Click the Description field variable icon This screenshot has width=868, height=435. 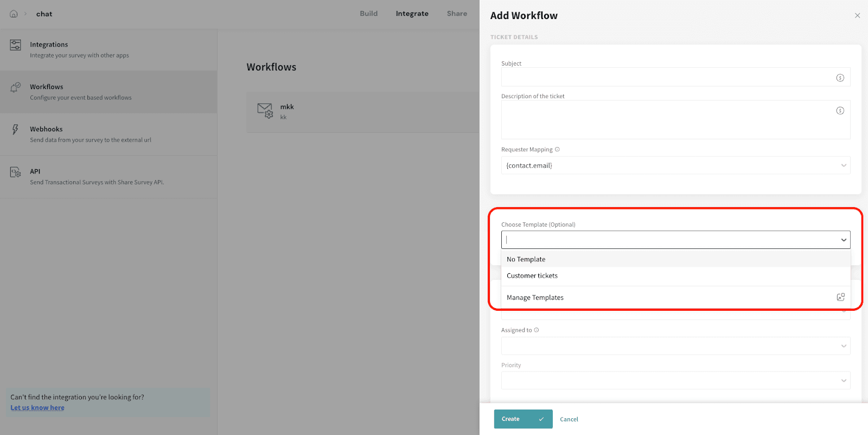[x=840, y=111]
